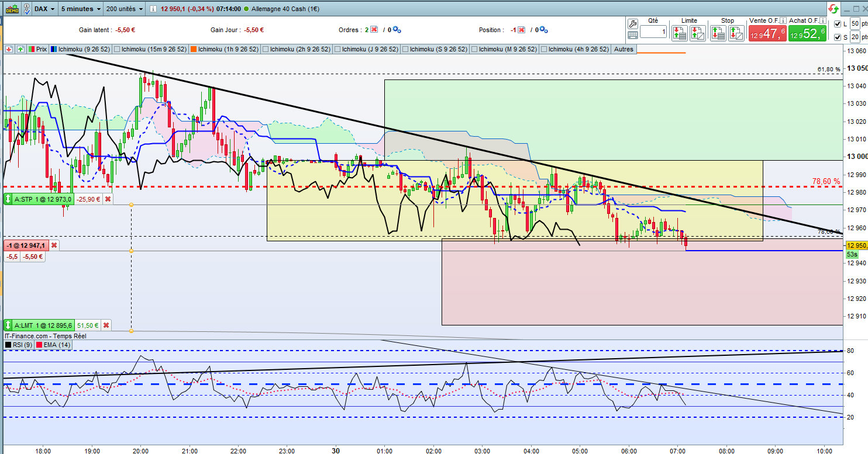Click the second Stop order button
This screenshot has height=454, width=868.
click(736, 33)
